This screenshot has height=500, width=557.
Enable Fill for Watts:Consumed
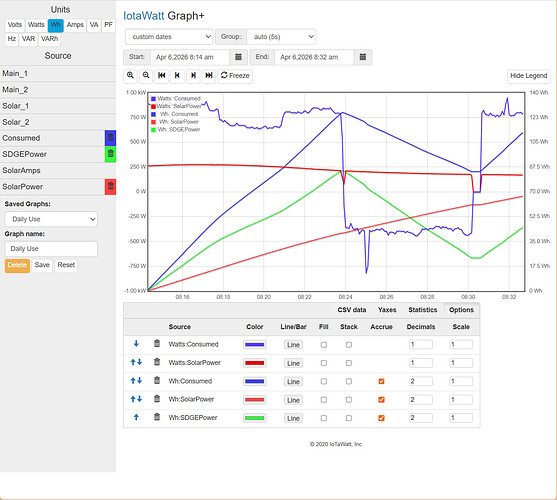pyautogui.click(x=324, y=345)
